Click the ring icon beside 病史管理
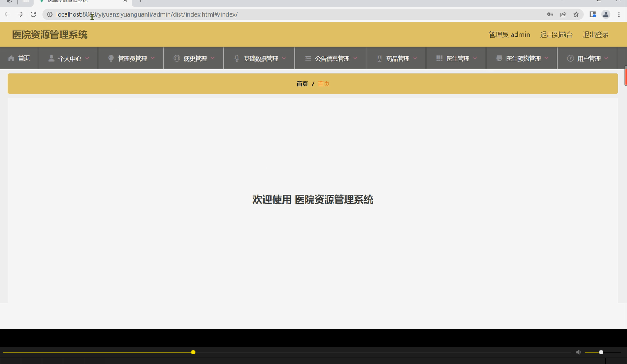The image size is (627, 364). click(x=177, y=58)
